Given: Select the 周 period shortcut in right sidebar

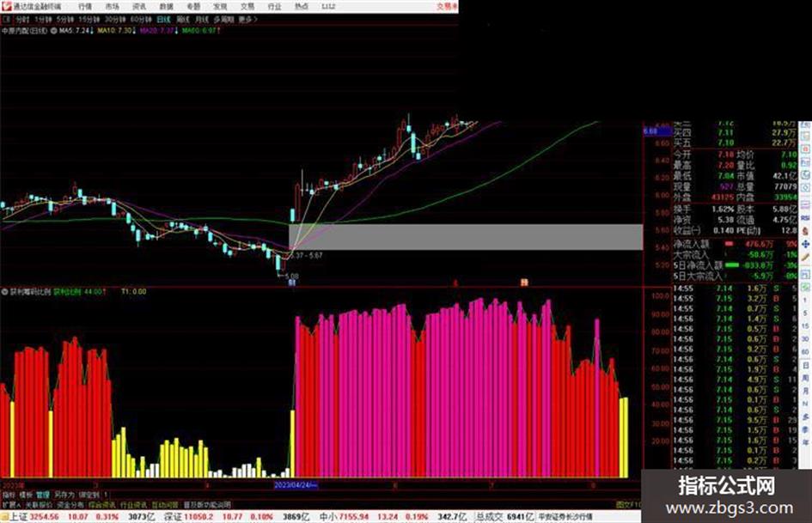Looking at the screenshot, I should [x=806, y=378].
